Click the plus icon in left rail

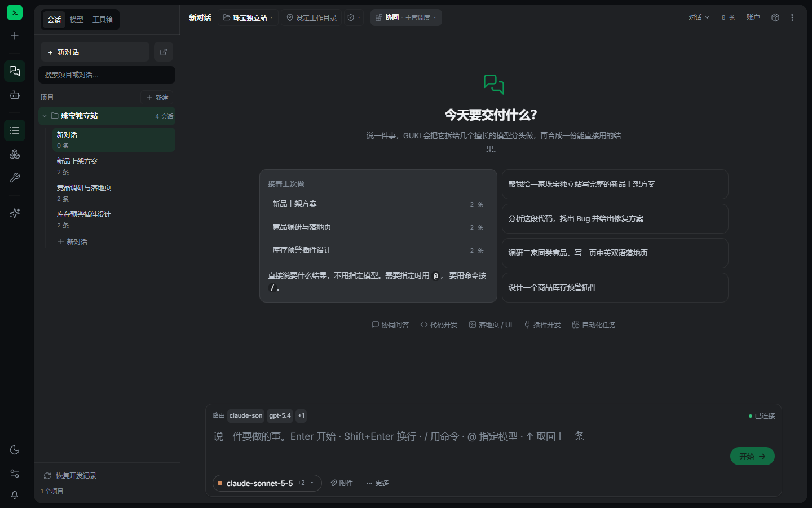(15, 36)
